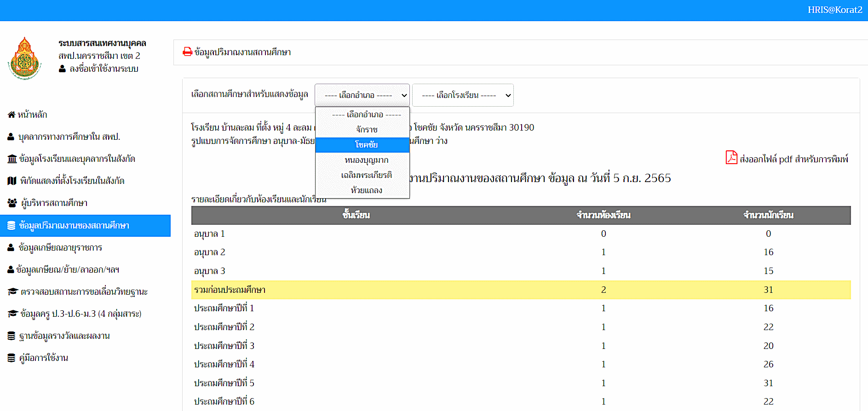The image size is (868, 411).
Task: Open ข้อมูลเกษียณอายุราชการ menu item
Action: point(60,248)
